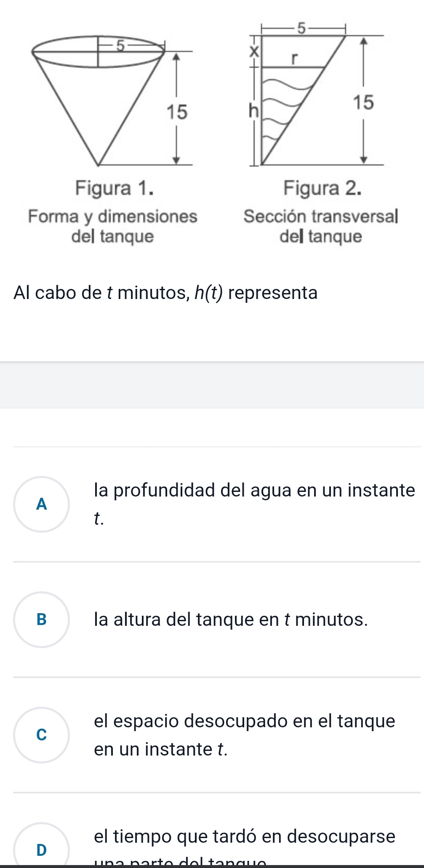
Task: Tap the 'x' label in Figura 2
Action: coord(253,52)
